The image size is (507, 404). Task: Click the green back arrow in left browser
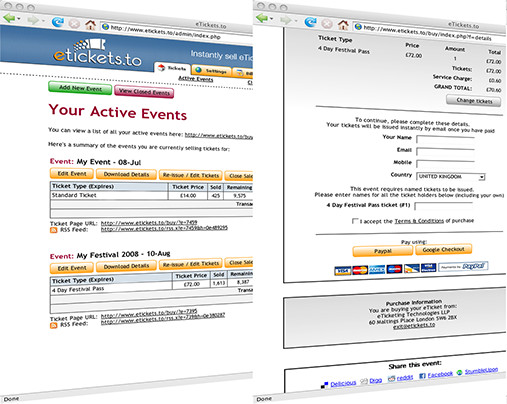point(9,18)
